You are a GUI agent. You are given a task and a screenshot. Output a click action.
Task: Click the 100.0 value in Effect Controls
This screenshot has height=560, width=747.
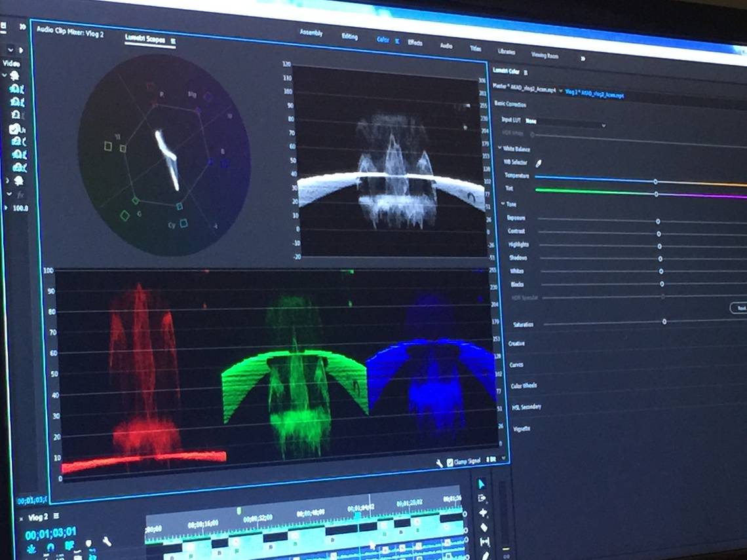[20, 208]
